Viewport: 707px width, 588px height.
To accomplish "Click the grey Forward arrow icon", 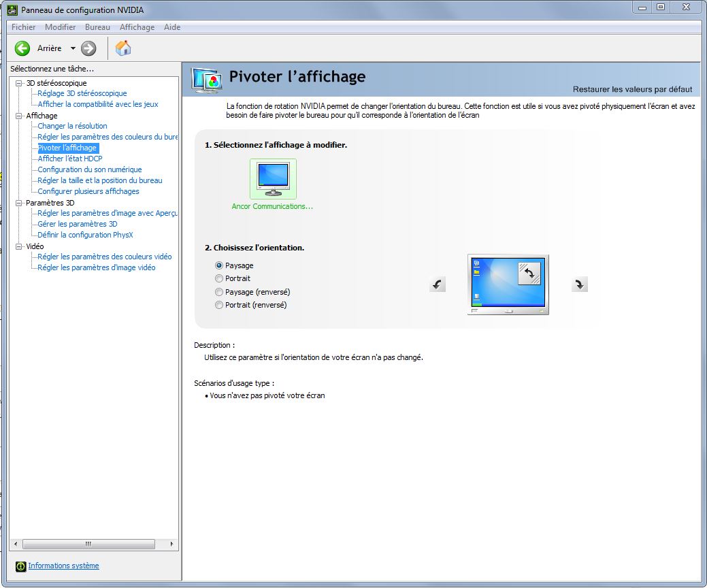I will point(88,48).
